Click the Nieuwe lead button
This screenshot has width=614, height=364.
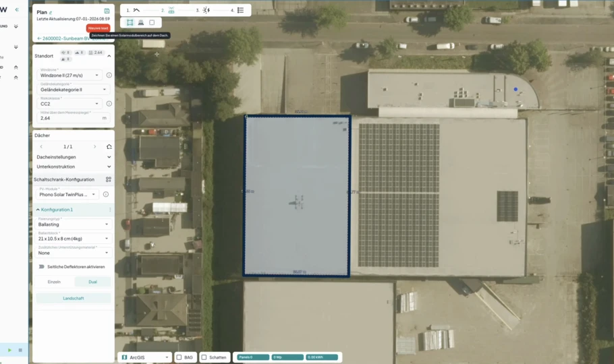click(98, 28)
